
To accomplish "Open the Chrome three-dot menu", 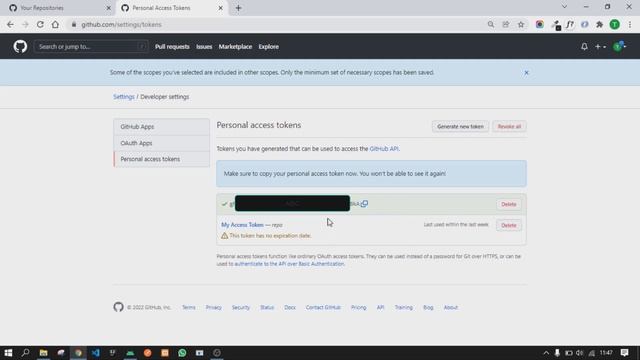I will [x=630, y=24].
